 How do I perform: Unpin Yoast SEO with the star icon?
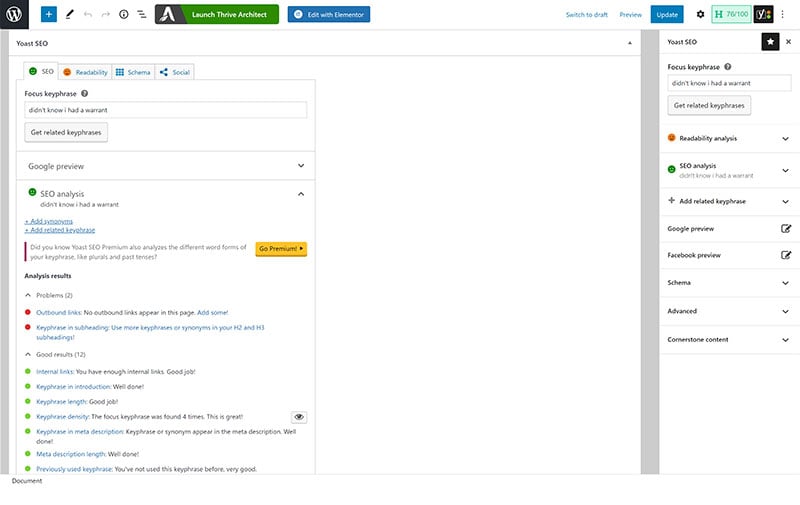[x=770, y=42]
